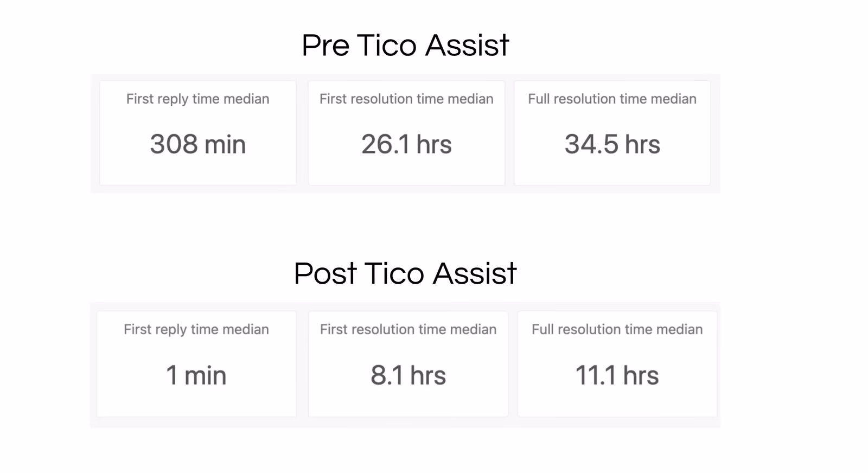Open the card showing 1 min
Viewport: 868px width, 473px height.
(x=196, y=364)
